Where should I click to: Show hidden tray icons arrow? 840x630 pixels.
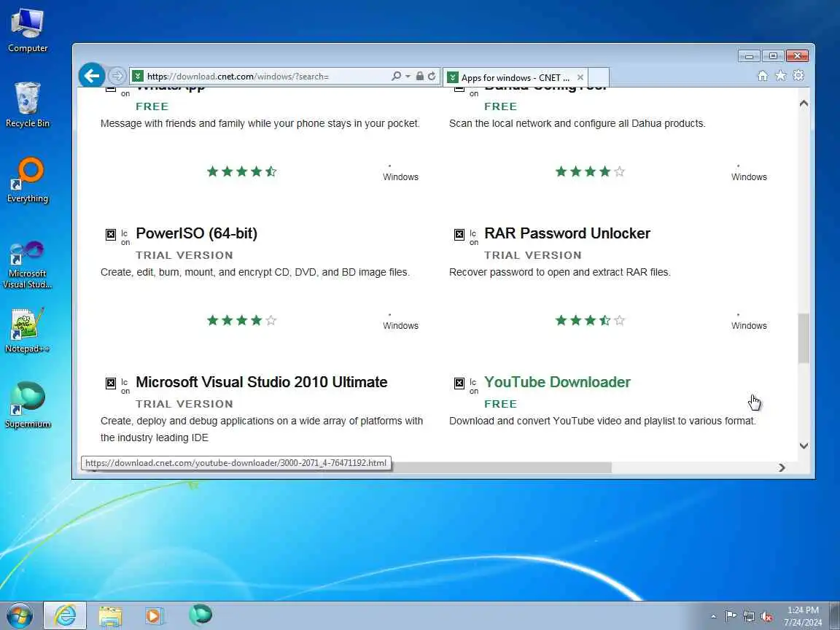(x=714, y=617)
